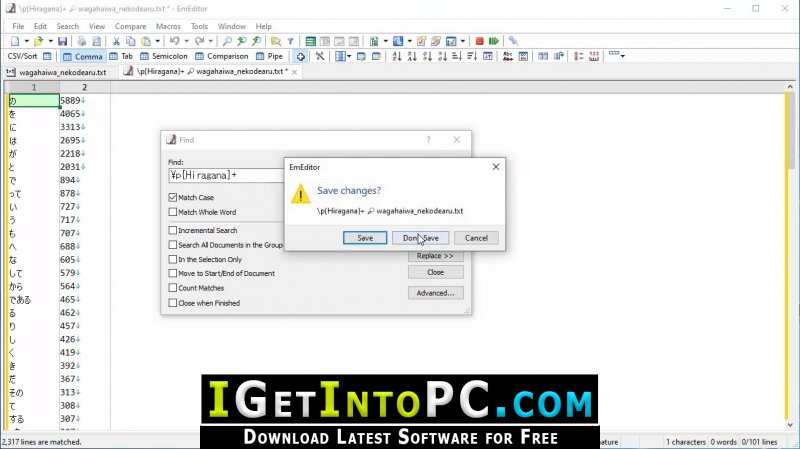Click the Find magnifier icon
Viewport: 800px width, 449px height.
(228, 41)
